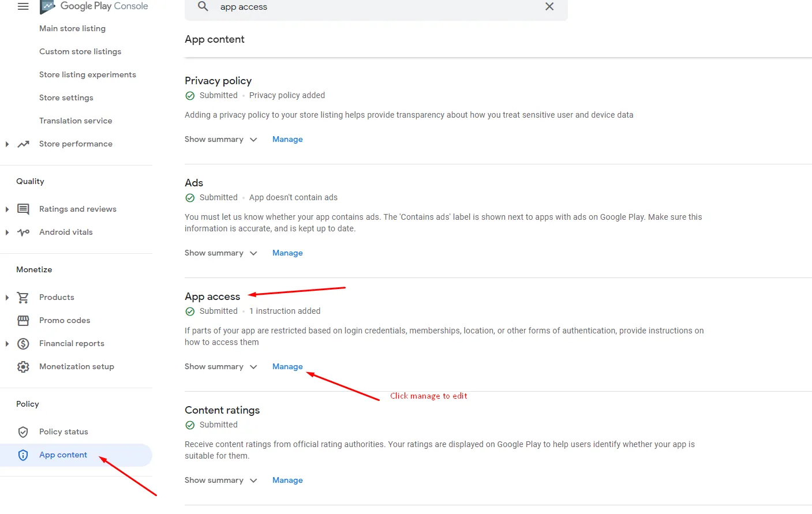This screenshot has width=812, height=514.
Task: Click Manage link for Content ratings
Action: tap(287, 480)
